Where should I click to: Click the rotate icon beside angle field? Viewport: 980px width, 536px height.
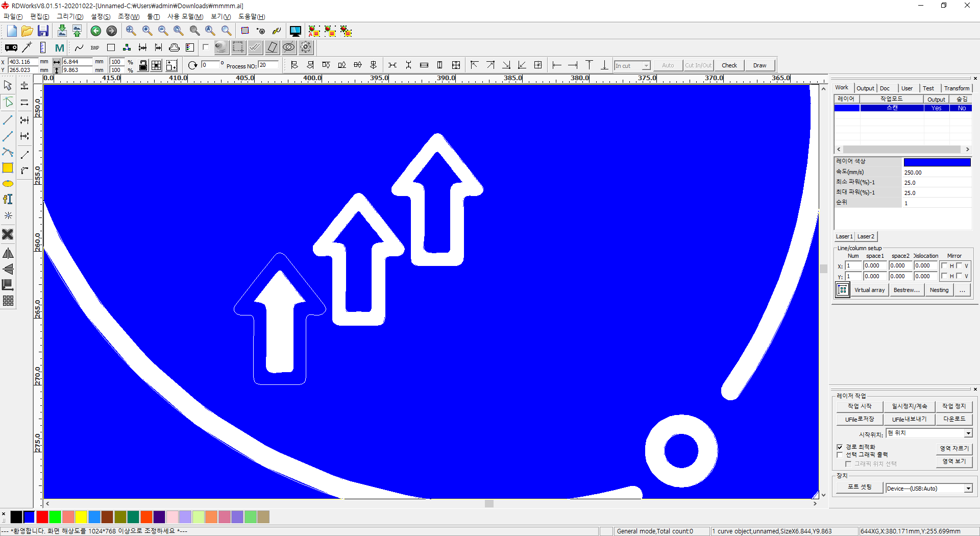[x=192, y=65]
